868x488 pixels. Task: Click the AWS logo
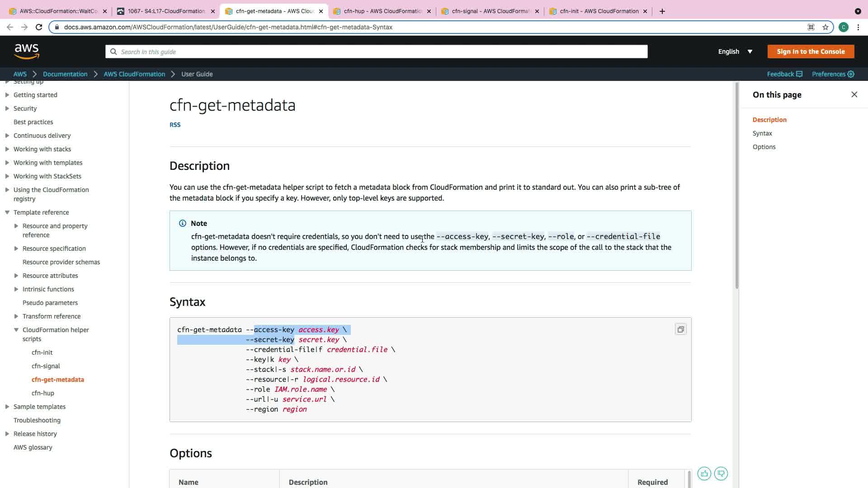27,52
